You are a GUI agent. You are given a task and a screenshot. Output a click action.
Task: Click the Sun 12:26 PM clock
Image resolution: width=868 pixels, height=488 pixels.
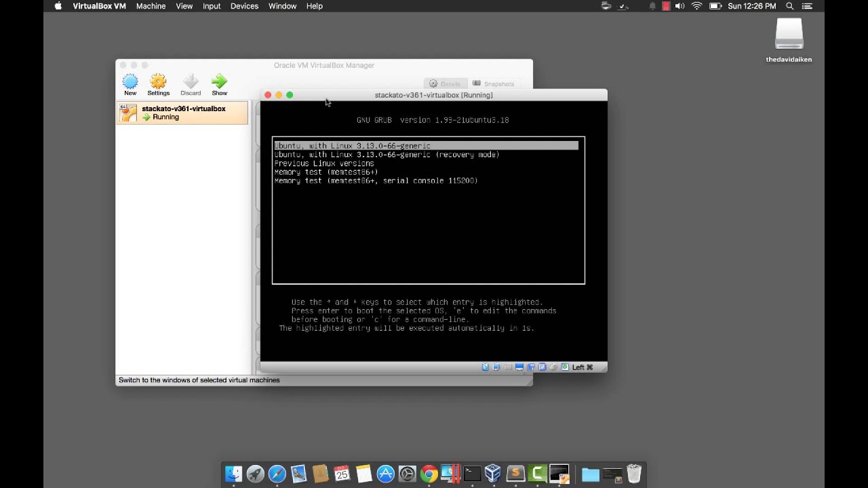[x=751, y=6]
